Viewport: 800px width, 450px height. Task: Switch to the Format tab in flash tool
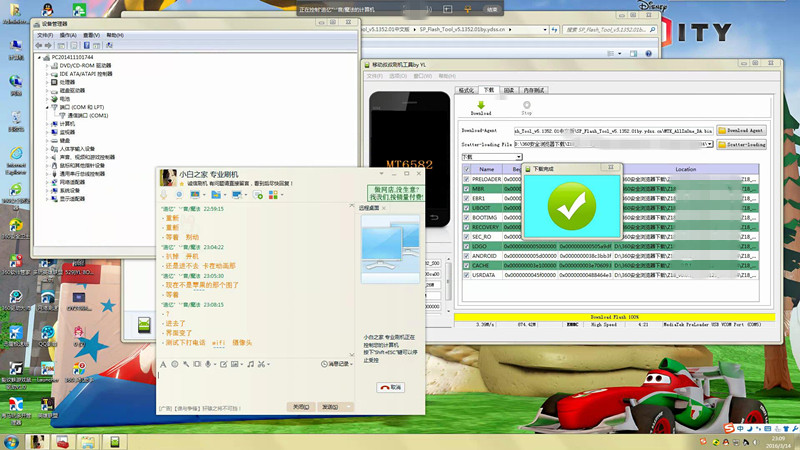tap(466, 90)
